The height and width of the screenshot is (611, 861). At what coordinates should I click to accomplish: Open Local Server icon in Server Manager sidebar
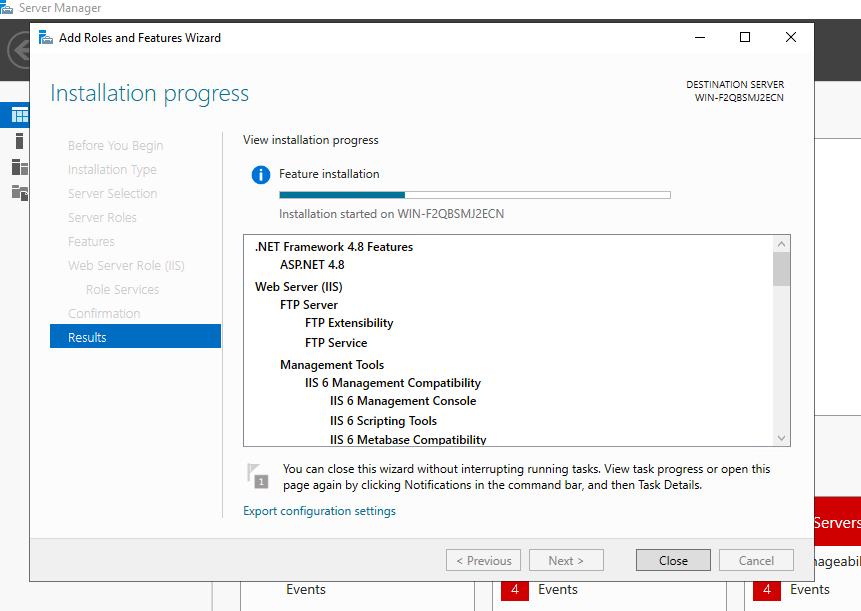click(x=19, y=141)
